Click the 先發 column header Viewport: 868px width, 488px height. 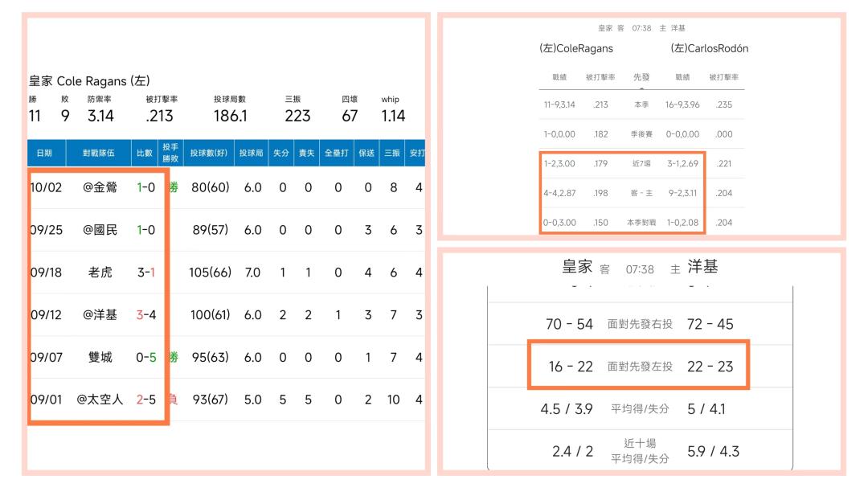click(x=641, y=77)
